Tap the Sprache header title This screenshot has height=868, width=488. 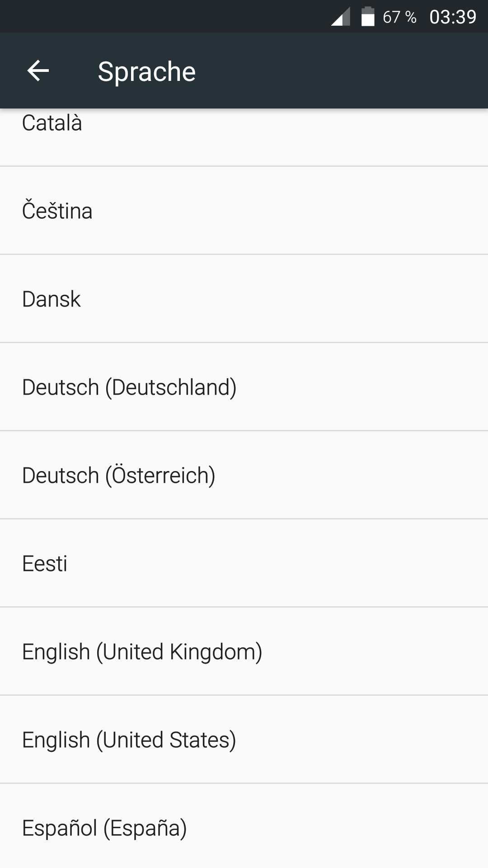[x=147, y=71]
